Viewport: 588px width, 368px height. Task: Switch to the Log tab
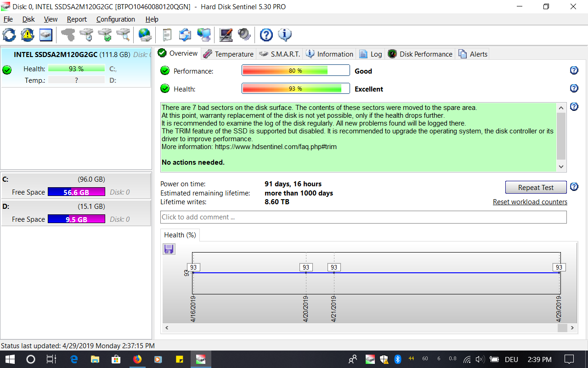370,54
